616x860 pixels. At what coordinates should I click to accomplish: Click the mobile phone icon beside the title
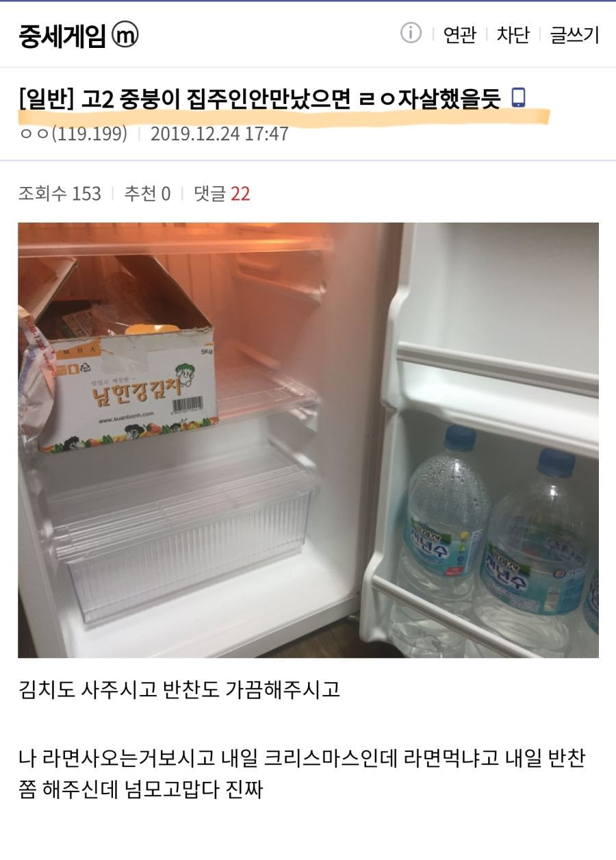[x=519, y=97]
